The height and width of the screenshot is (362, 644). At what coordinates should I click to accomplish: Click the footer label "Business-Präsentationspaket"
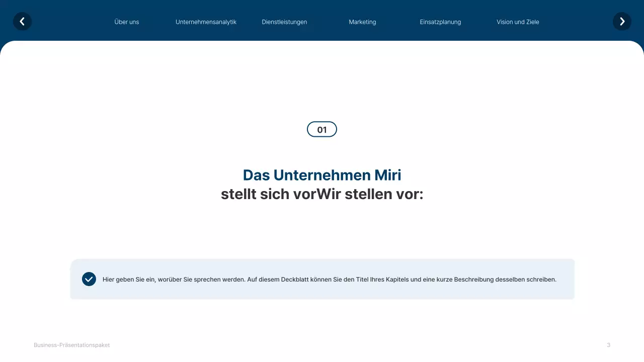coord(71,345)
